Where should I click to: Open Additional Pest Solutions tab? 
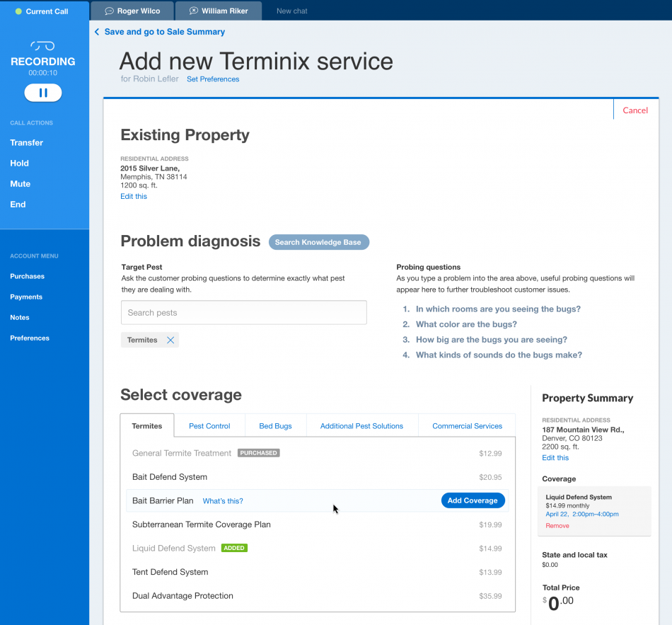tap(361, 426)
